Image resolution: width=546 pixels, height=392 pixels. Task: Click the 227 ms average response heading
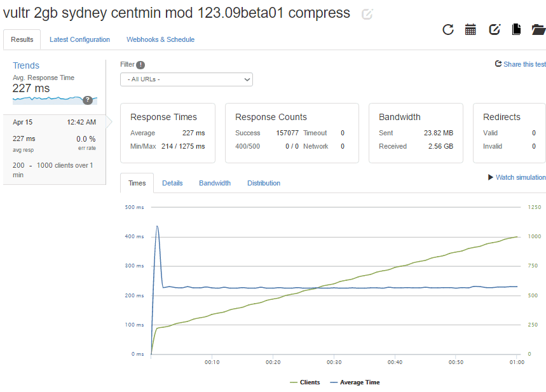pos(31,88)
